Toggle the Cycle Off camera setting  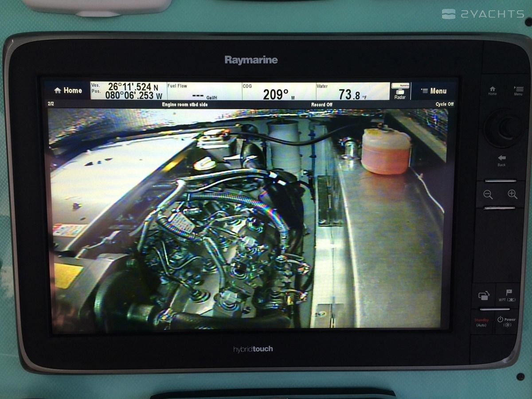coord(445,104)
